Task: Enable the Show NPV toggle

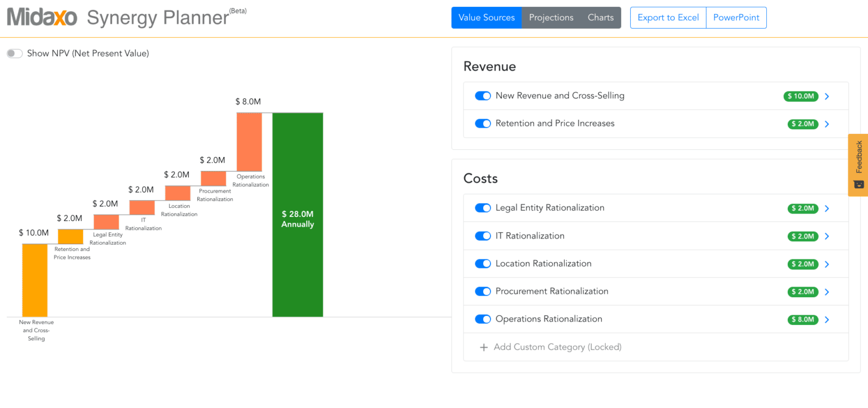Action: point(15,54)
